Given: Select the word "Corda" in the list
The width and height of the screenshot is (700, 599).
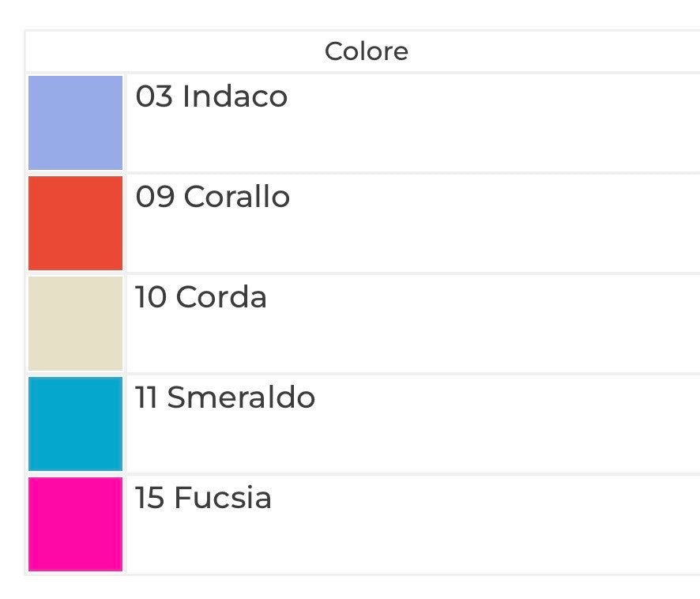Looking at the screenshot, I should (221, 297).
